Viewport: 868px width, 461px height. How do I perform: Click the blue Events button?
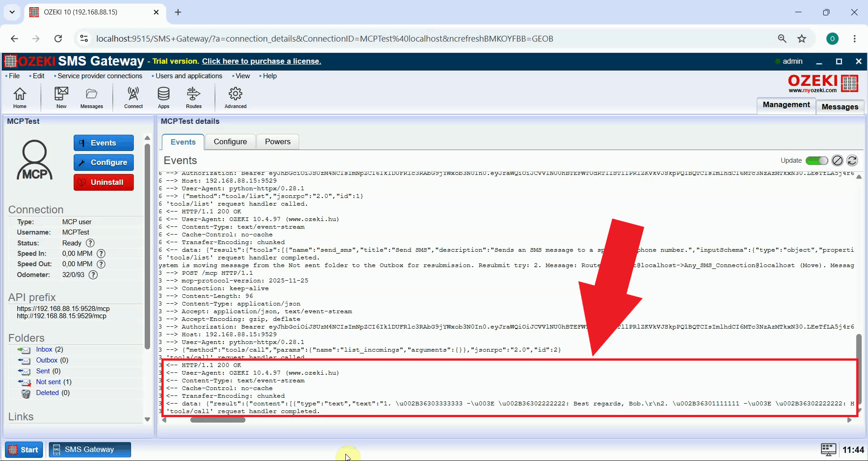point(104,143)
